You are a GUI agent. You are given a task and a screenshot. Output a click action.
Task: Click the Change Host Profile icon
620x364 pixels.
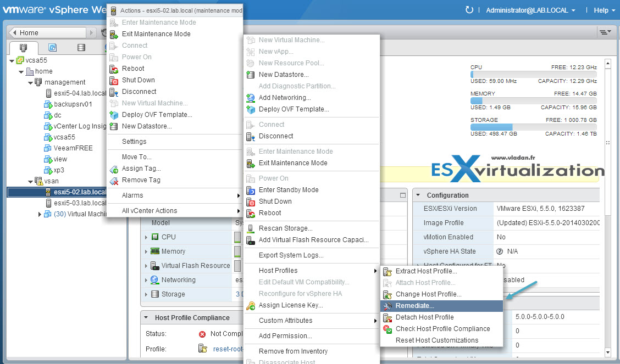point(387,294)
